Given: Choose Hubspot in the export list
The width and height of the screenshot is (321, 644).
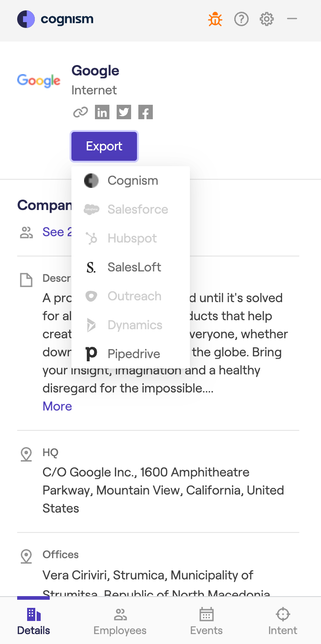Looking at the screenshot, I should [132, 238].
